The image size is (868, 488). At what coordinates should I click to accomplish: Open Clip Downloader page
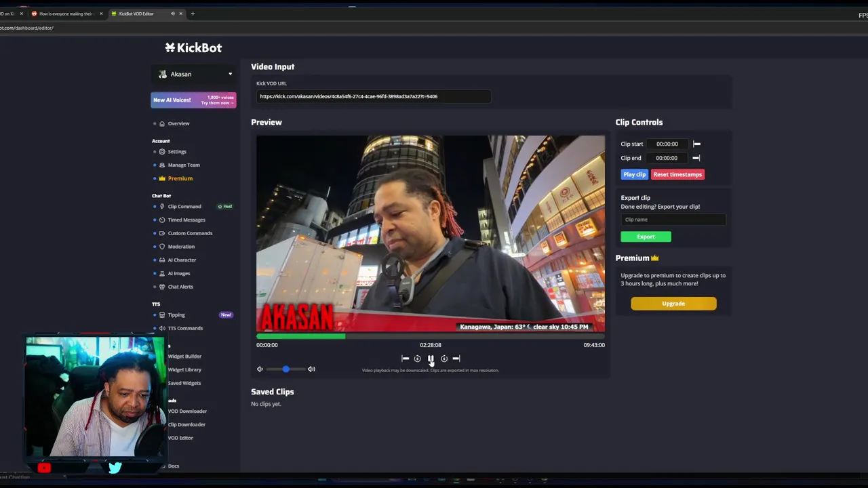186,424
